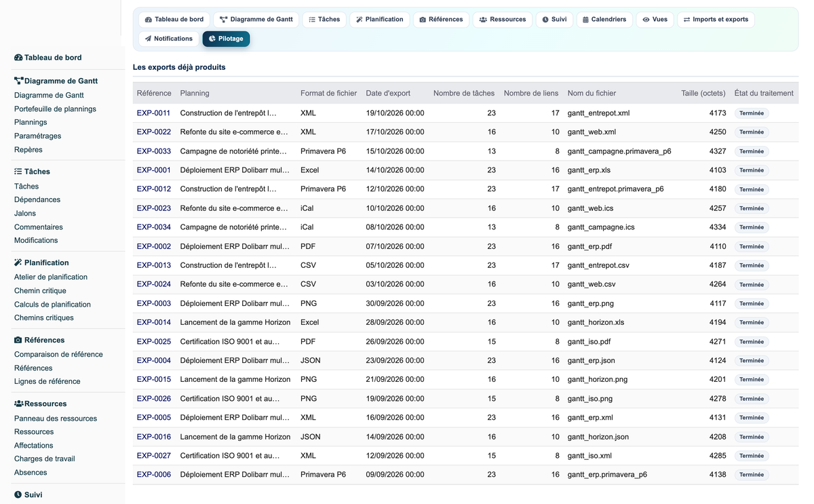Image resolution: width=814 pixels, height=504 pixels.
Task: Switch to the Calendriers tab
Action: 604,20
